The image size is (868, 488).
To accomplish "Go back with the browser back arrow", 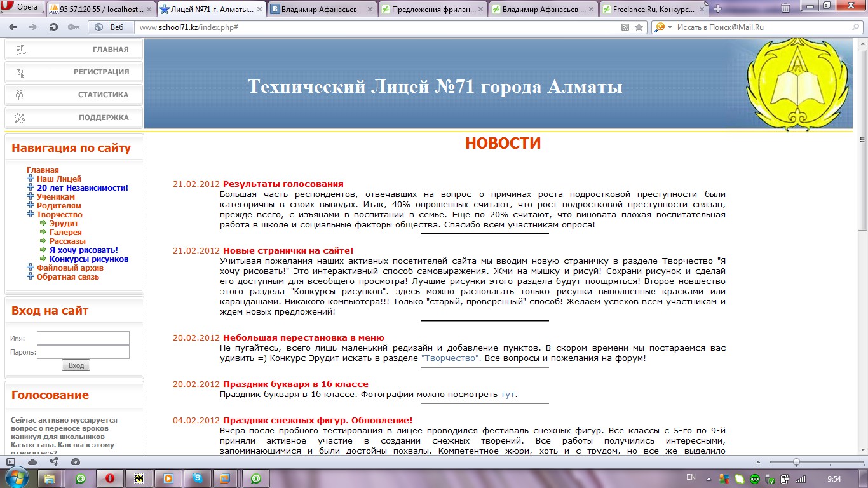I will [13, 27].
